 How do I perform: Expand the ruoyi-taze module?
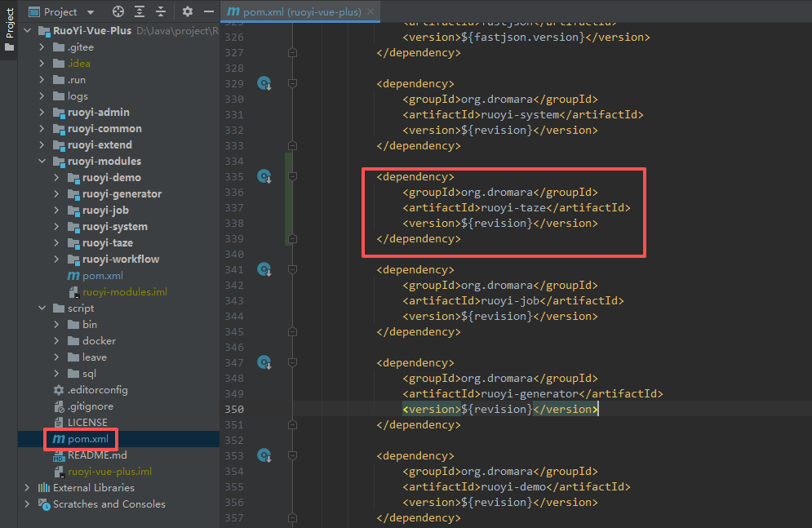tap(56, 242)
